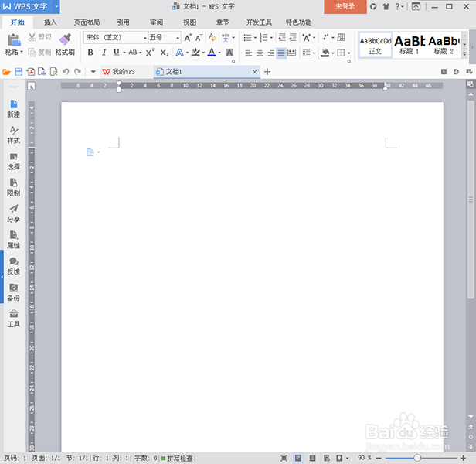Decrease paragraph indent icon
Viewport: 476px width, 464px height.
point(282,37)
